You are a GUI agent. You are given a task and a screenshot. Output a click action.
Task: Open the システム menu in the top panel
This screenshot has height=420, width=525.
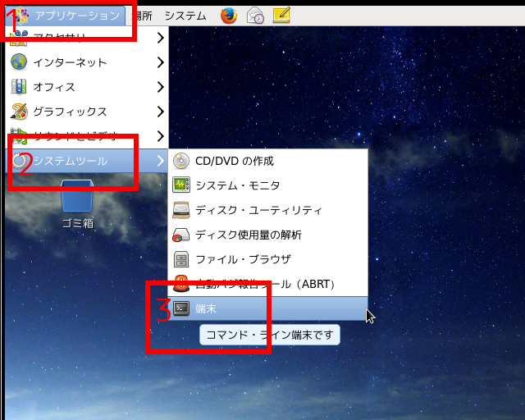tap(185, 15)
